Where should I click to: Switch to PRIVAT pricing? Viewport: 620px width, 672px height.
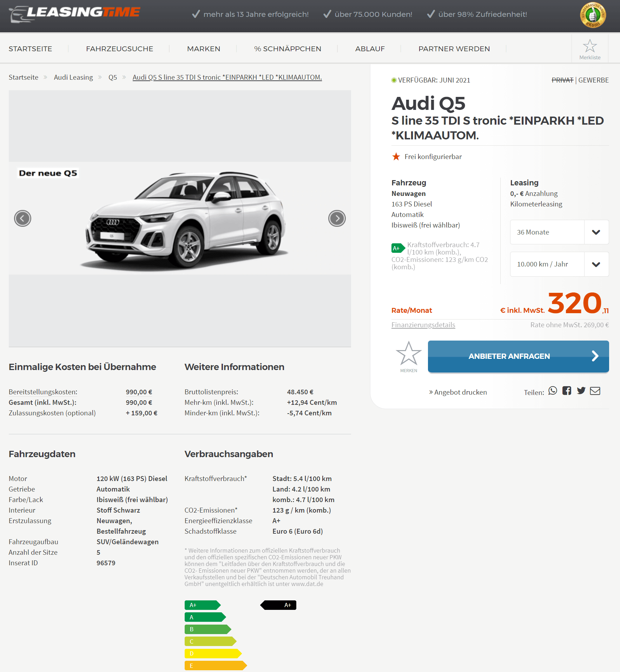pyautogui.click(x=562, y=80)
